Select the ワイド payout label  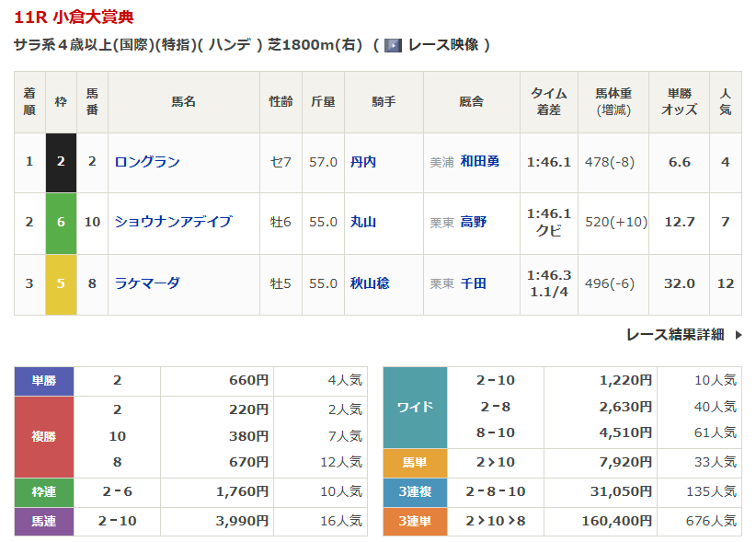click(x=415, y=407)
